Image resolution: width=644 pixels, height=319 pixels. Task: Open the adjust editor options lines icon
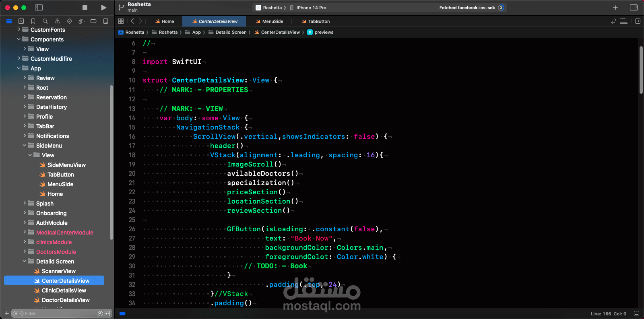click(x=624, y=21)
